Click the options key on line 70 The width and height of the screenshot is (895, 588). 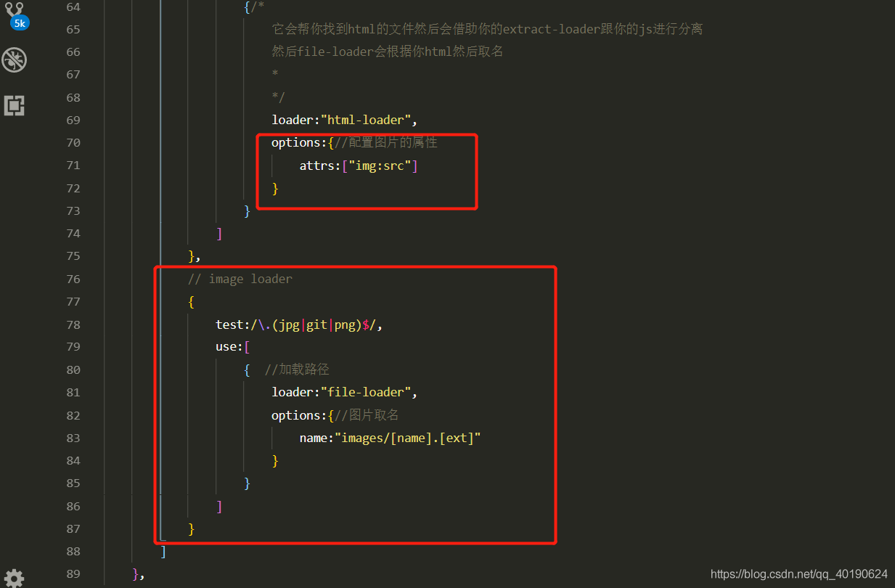point(296,142)
